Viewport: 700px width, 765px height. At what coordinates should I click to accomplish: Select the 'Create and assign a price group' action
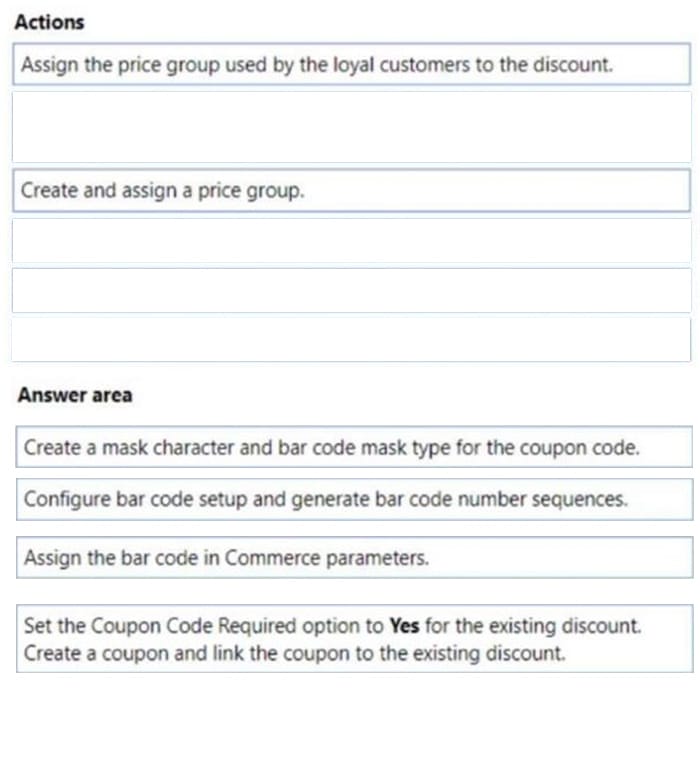click(x=351, y=190)
